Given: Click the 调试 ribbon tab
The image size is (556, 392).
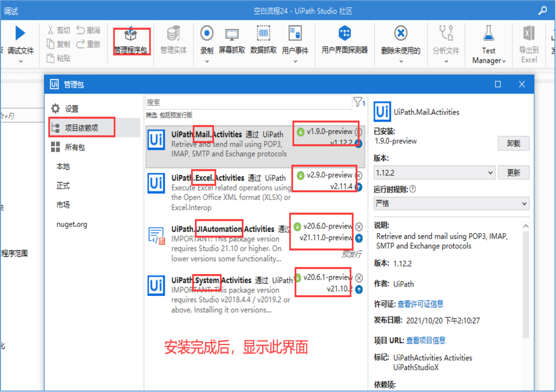Looking at the screenshot, I should click(10, 11).
